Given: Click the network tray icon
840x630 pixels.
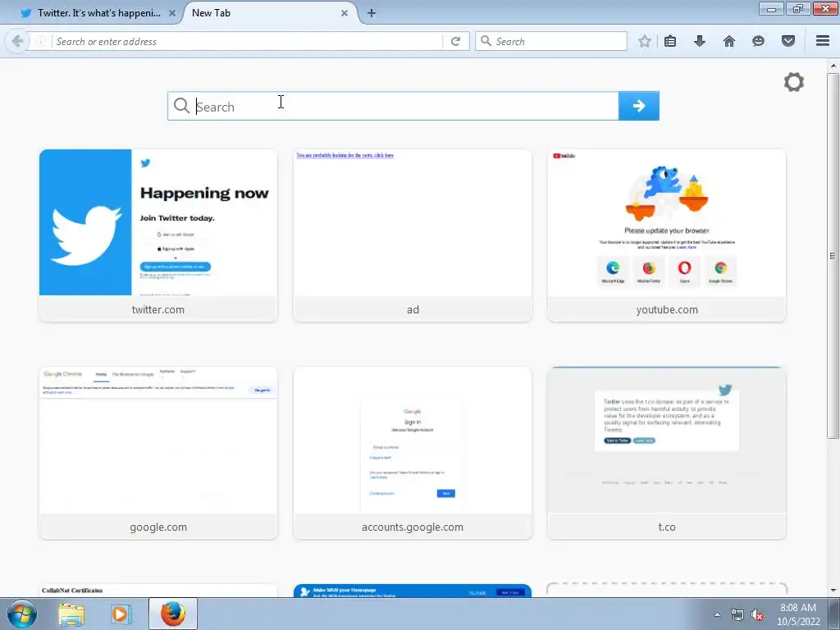Looking at the screenshot, I should coord(737,614).
